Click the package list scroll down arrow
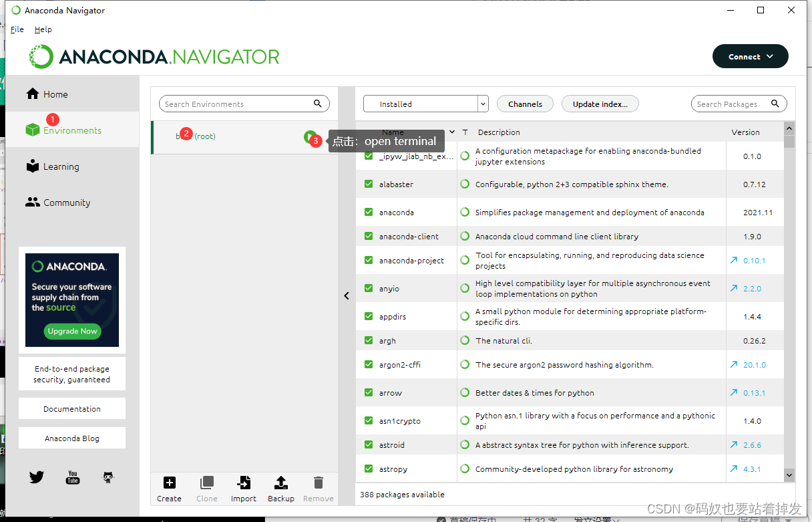812x522 pixels. click(x=789, y=475)
